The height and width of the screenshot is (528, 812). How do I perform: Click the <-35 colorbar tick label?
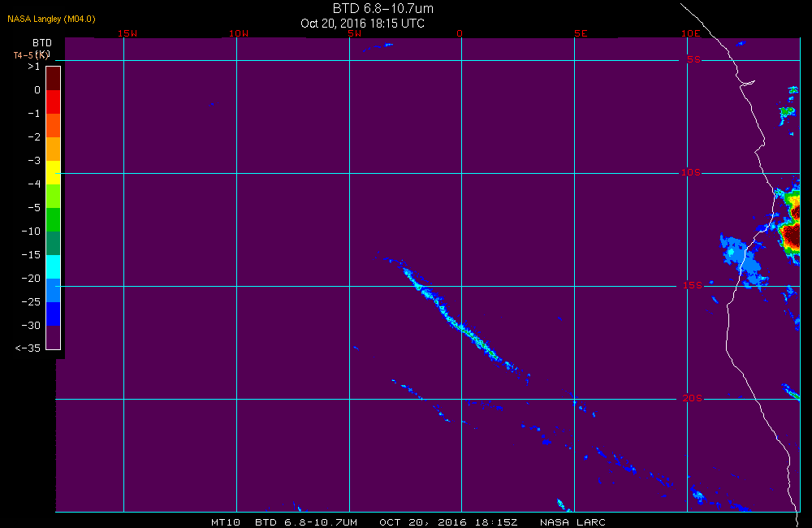[x=28, y=348]
